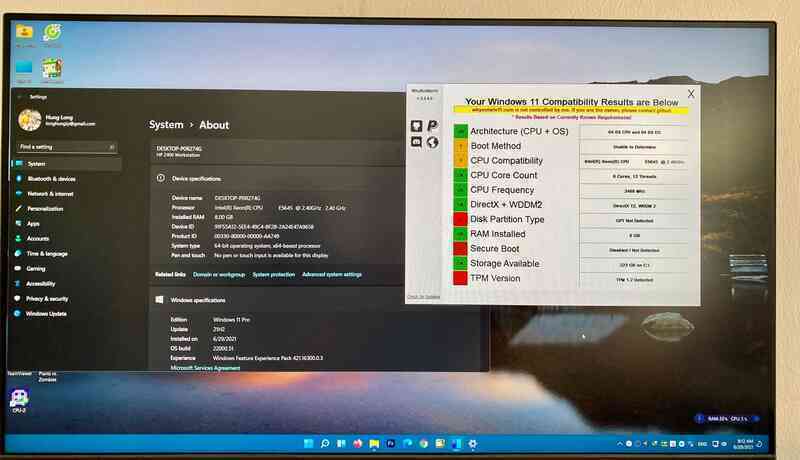Open Photoshop from taskbar
Screen dimensions: 800x460
click(x=391, y=444)
